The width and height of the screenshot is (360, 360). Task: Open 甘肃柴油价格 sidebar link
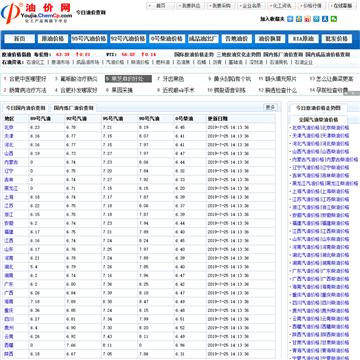click(x=335, y=343)
